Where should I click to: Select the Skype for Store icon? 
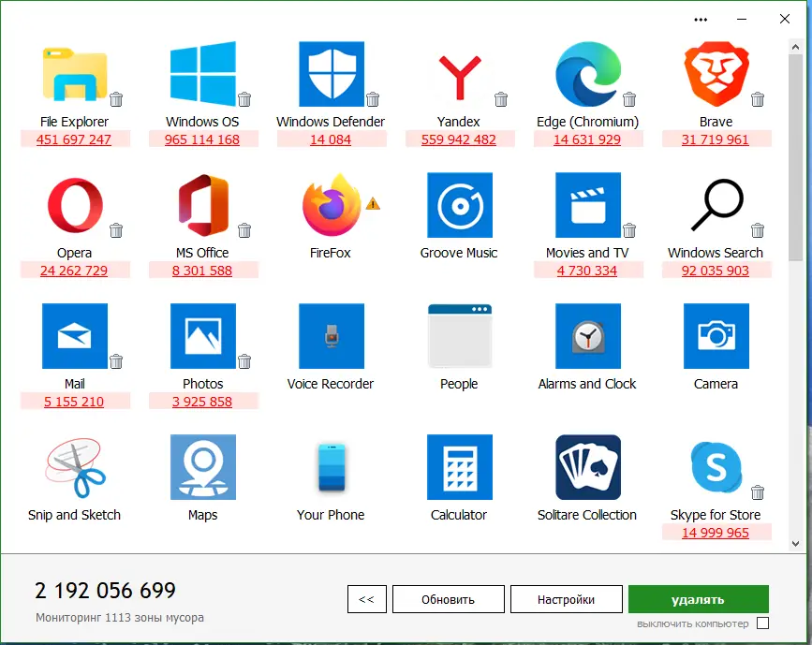pos(716,467)
